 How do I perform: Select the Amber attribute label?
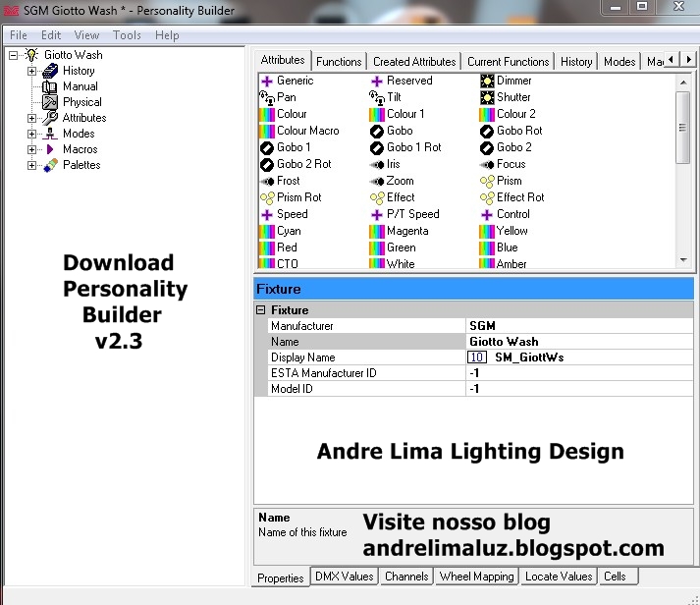[x=512, y=264]
